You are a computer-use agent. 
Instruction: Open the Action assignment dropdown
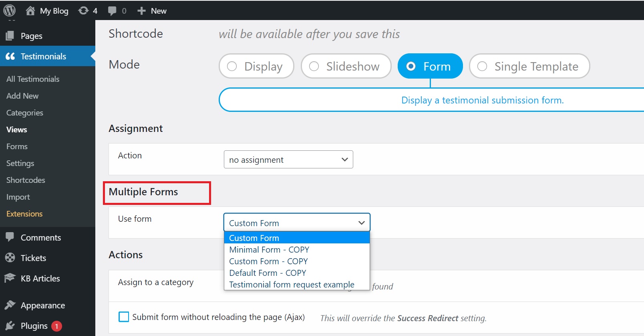click(288, 159)
